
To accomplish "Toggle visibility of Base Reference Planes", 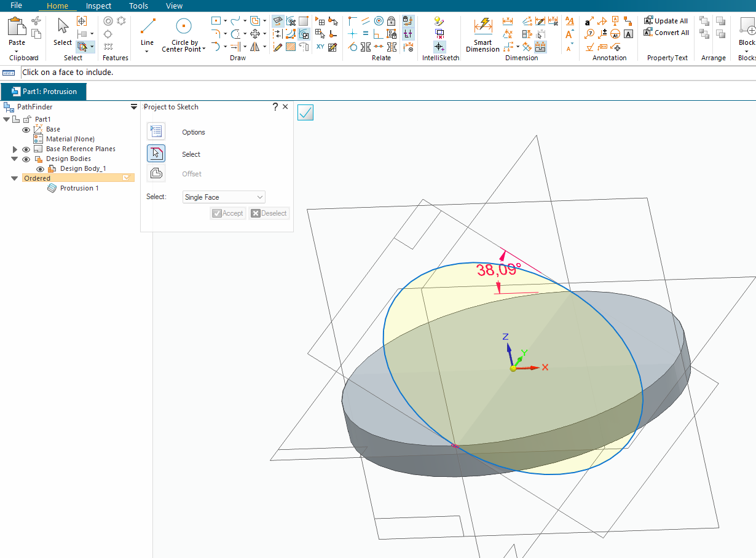I will 26,149.
